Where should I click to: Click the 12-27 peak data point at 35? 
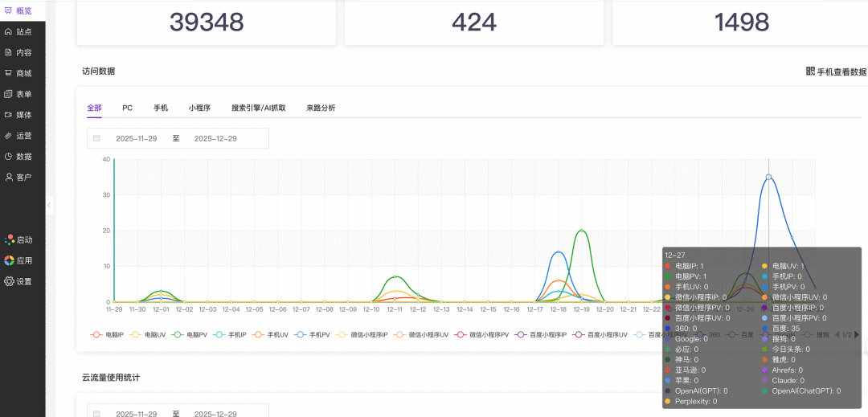(x=768, y=177)
